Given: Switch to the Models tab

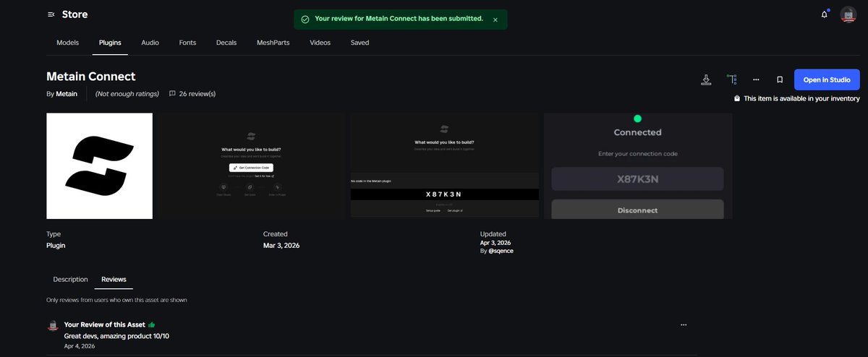Looking at the screenshot, I should 68,43.
